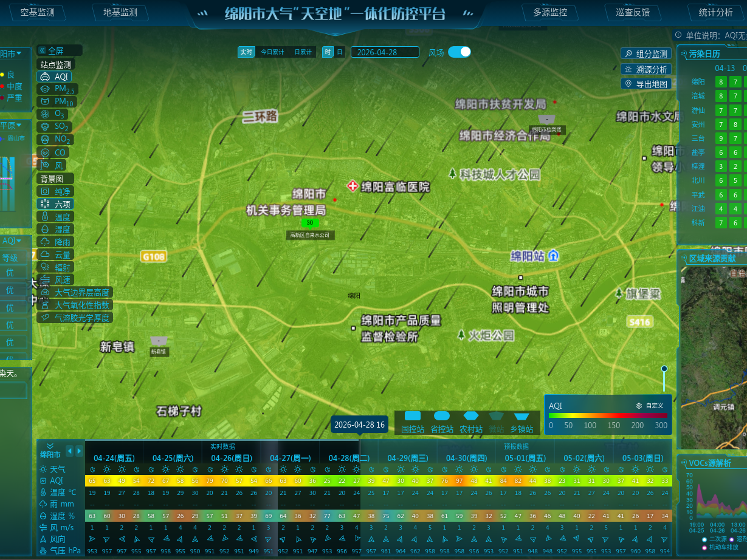
Task: Collapse the left panel with 全屏 chevron
Action: (43, 50)
